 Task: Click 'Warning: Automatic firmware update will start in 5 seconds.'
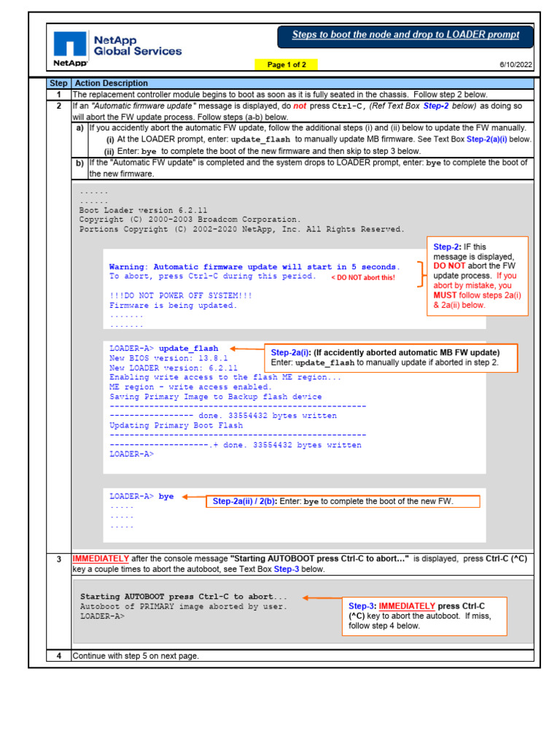click(254, 267)
